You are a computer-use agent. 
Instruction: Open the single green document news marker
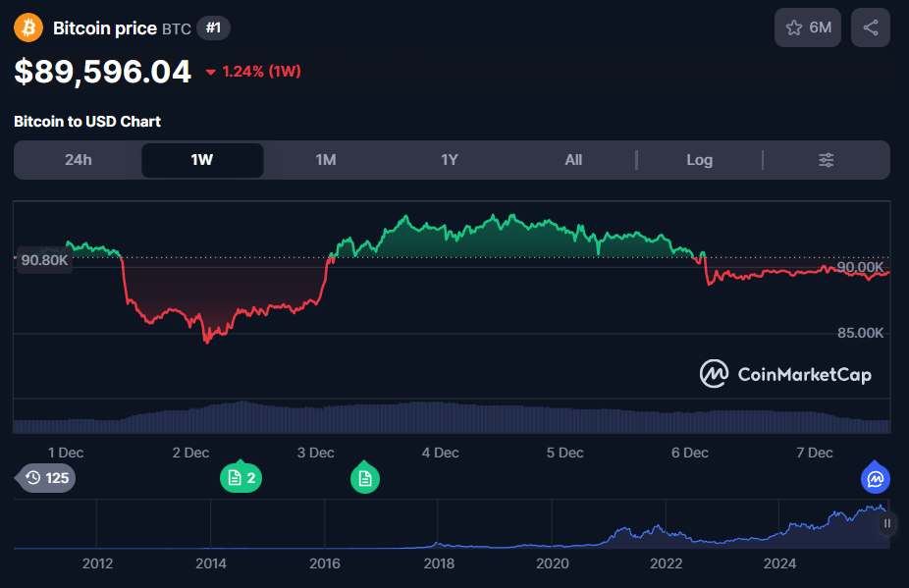click(365, 478)
